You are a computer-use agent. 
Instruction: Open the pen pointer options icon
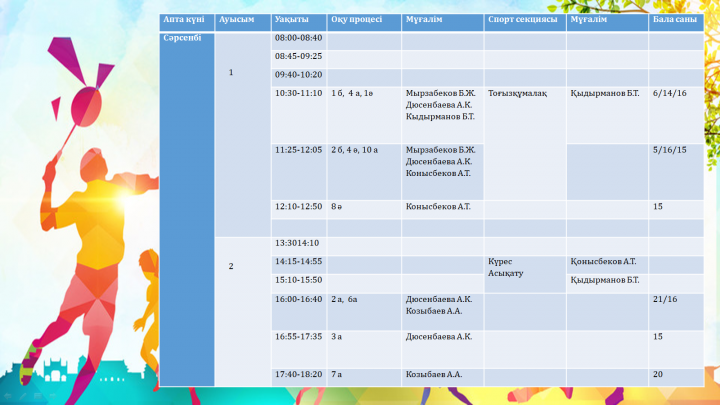(22, 396)
